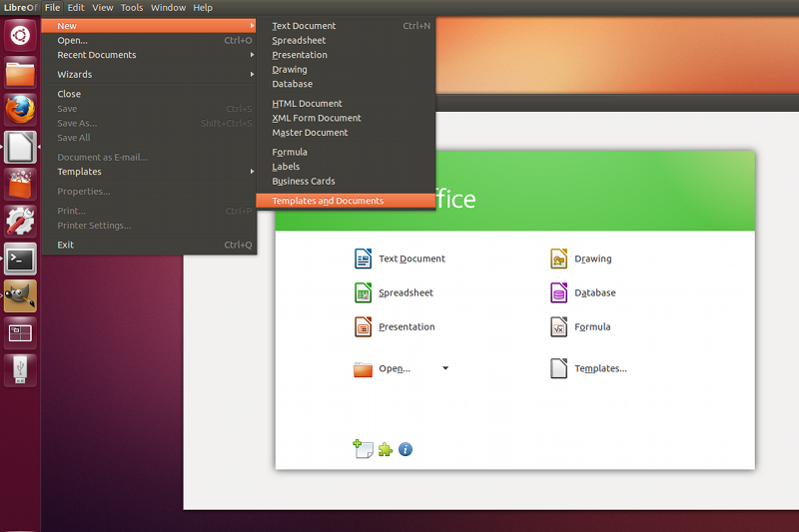
Task: Choose Open... in the File menu
Action: (x=149, y=40)
